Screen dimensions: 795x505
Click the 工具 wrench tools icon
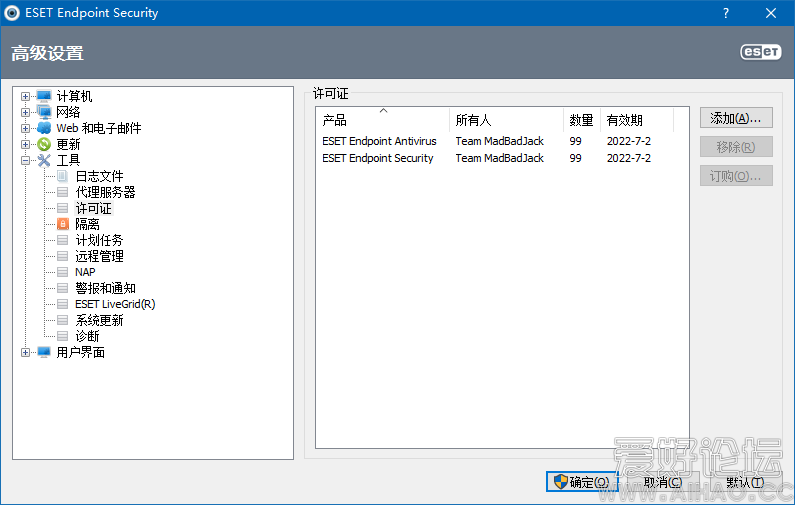click(x=44, y=160)
